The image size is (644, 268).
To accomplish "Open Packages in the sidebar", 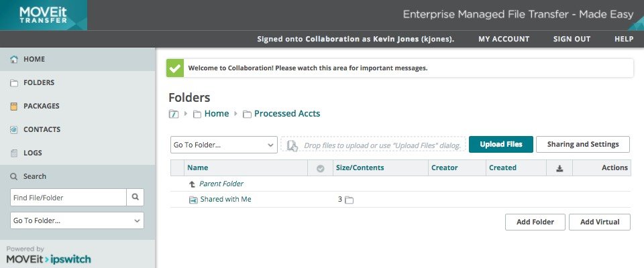I will pos(41,106).
